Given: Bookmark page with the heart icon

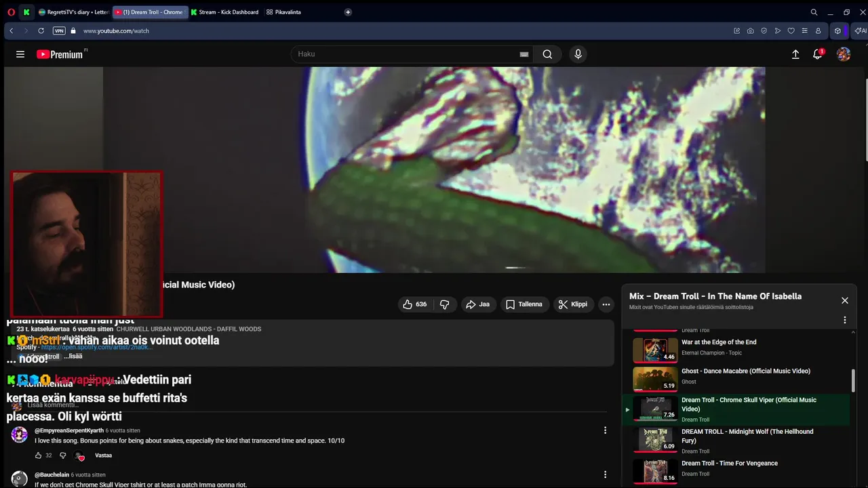Looking at the screenshot, I should [791, 30].
